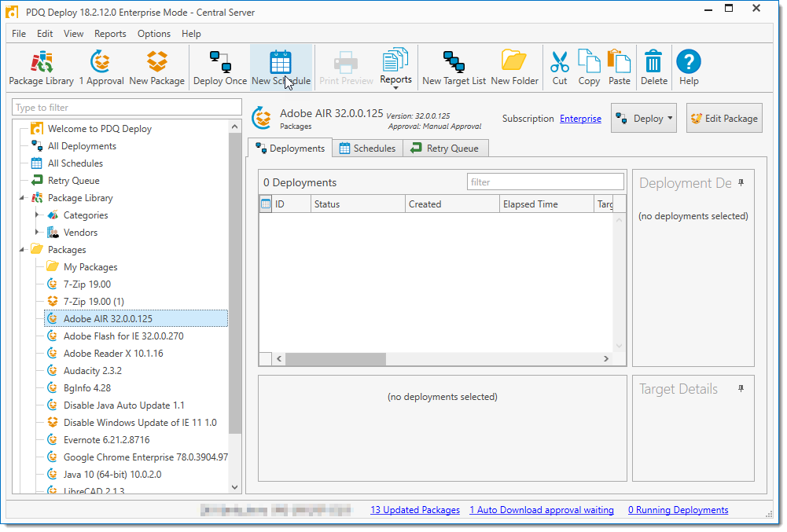Pin the Target Details panel
This screenshot has height=532, width=787.
tap(741, 389)
